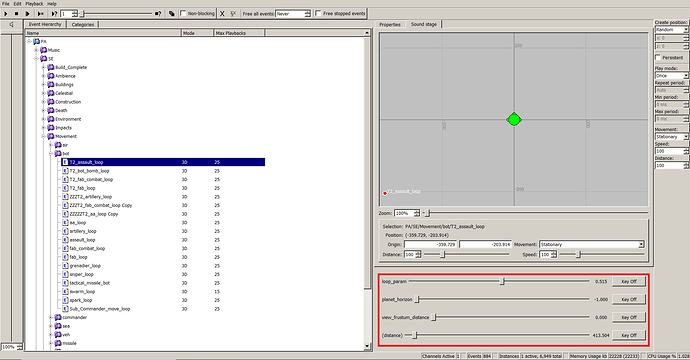Open the File menu

[x=6, y=4]
